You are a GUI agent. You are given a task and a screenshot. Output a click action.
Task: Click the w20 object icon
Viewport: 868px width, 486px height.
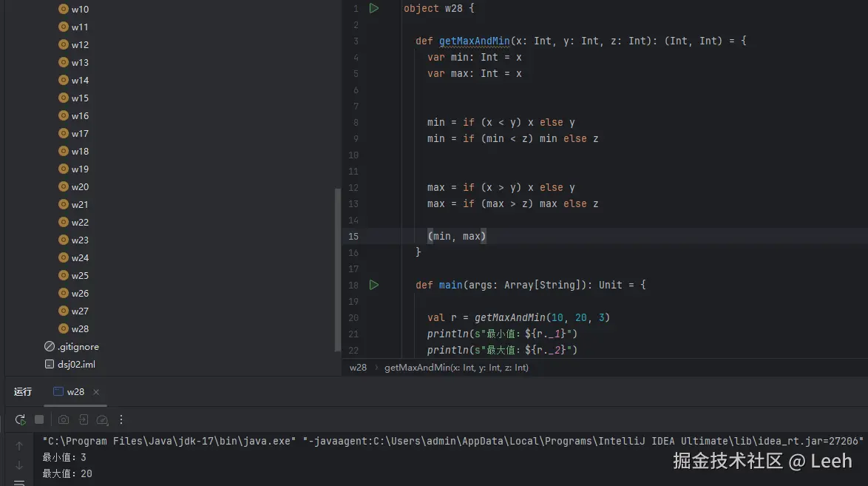[64, 186]
